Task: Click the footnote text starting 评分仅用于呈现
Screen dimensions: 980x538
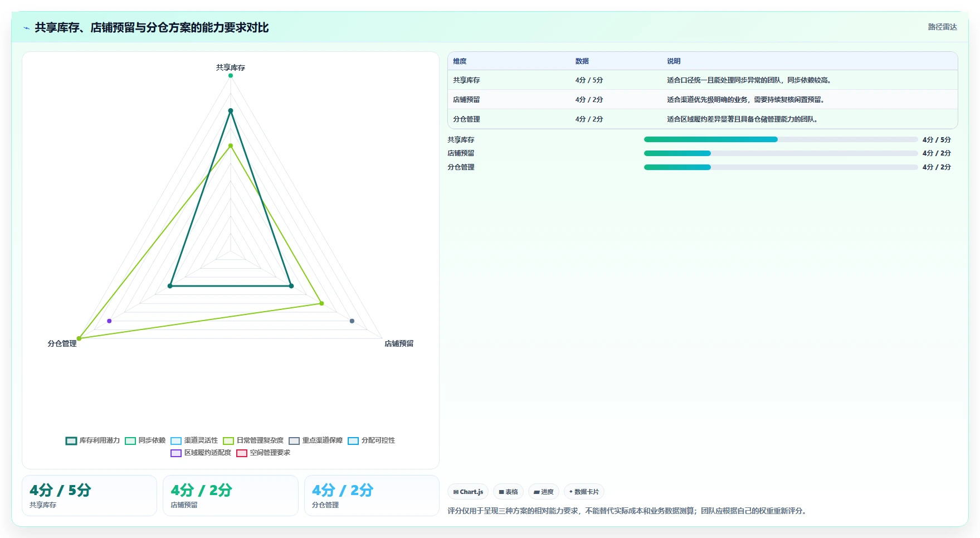Action: click(x=628, y=511)
